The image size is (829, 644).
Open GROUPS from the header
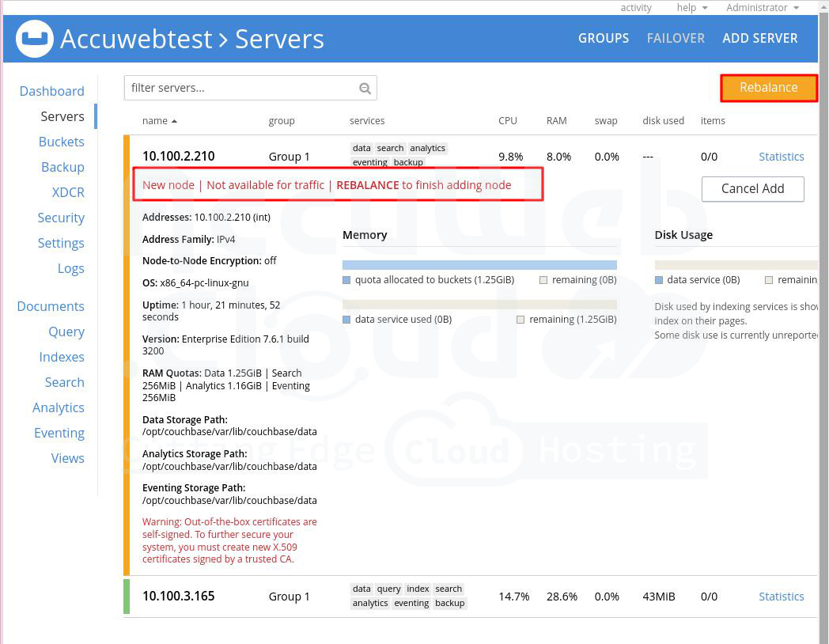pyautogui.click(x=604, y=38)
